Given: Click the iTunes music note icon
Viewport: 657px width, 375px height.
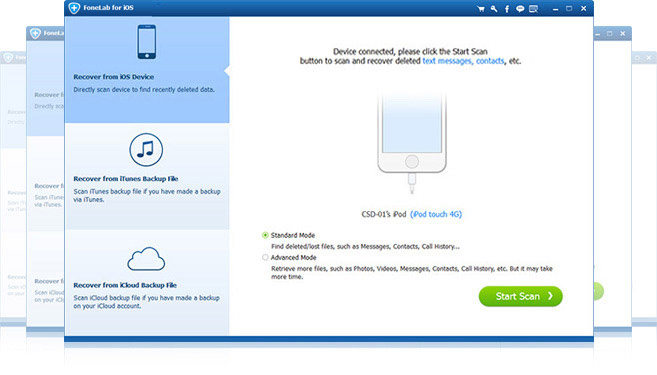Looking at the screenshot, I should point(146,150).
